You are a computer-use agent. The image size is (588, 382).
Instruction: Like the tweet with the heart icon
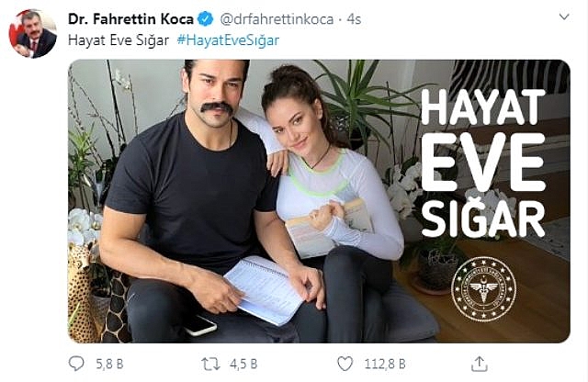[345, 364]
